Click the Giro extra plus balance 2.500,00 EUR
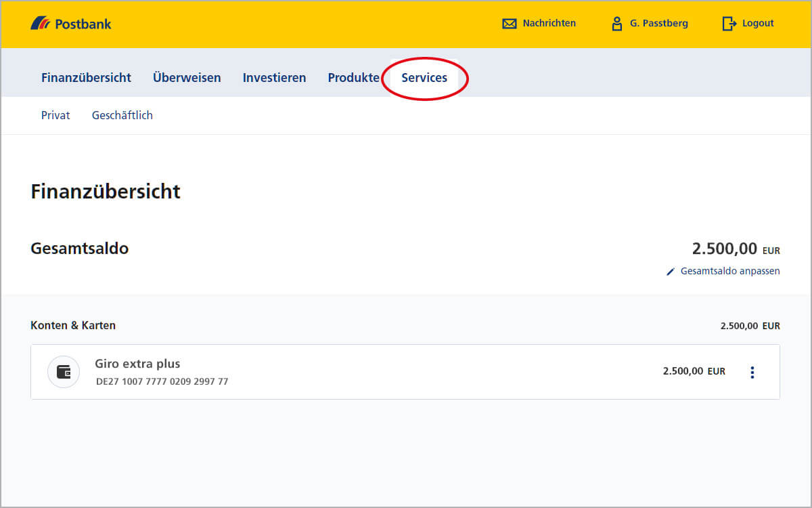The image size is (812, 508). pyautogui.click(x=694, y=371)
